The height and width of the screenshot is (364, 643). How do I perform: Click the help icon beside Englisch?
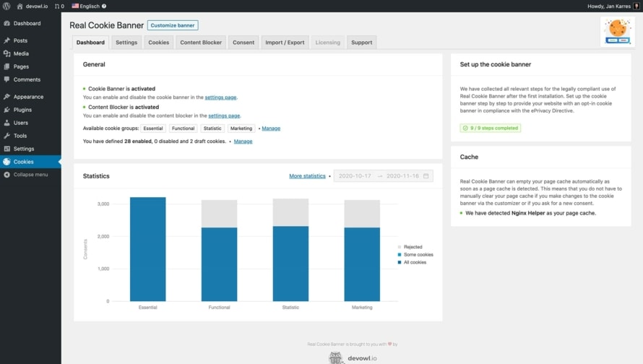click(104, 6)
